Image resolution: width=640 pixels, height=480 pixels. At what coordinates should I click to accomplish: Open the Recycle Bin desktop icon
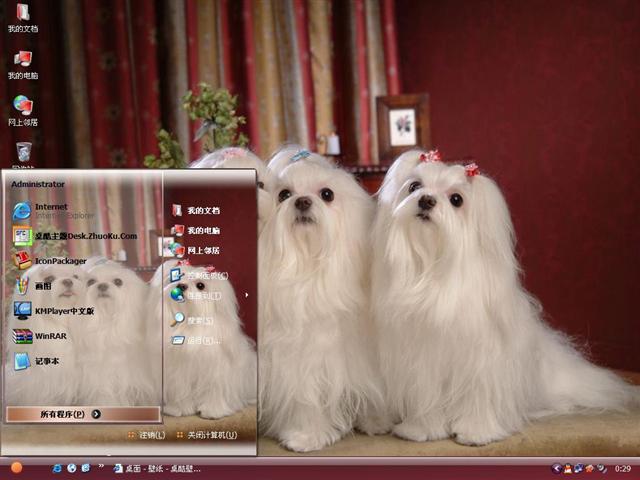click(23, 154)
